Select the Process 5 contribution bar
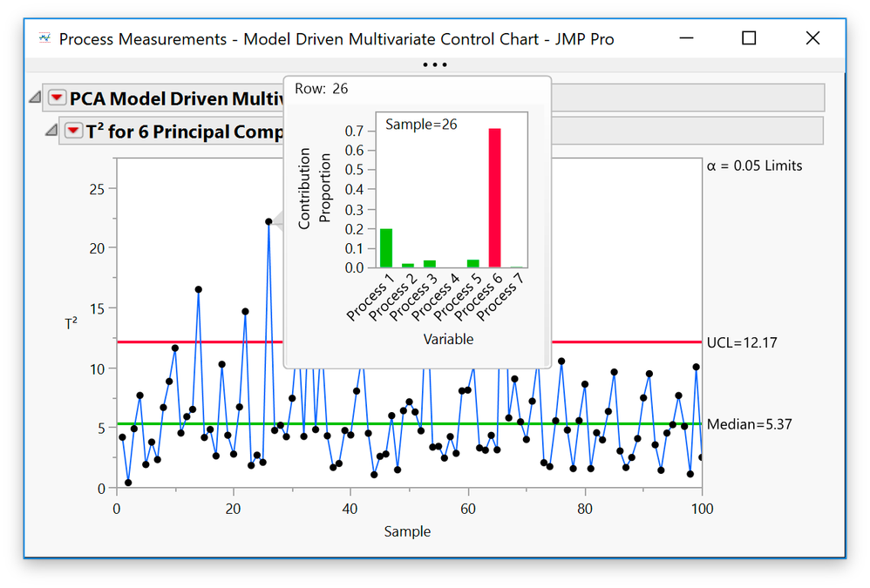 pos(473,264)
